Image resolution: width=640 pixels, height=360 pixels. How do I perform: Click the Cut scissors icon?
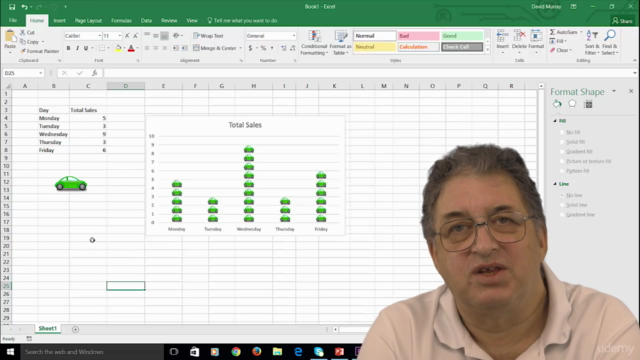pyautogui.click(x=23, y=32)
